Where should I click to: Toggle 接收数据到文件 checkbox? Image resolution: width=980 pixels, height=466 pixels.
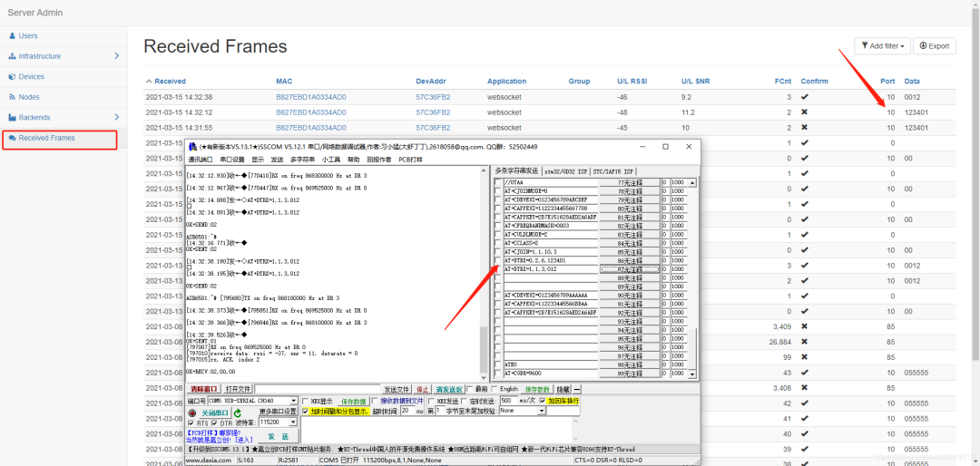coord(375,401)
